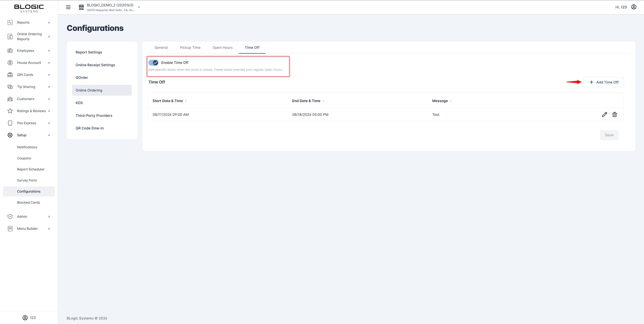This screenshot has height=324, width=644.
Task: Go to Notifications under Setup
Action: click(27, 147)
